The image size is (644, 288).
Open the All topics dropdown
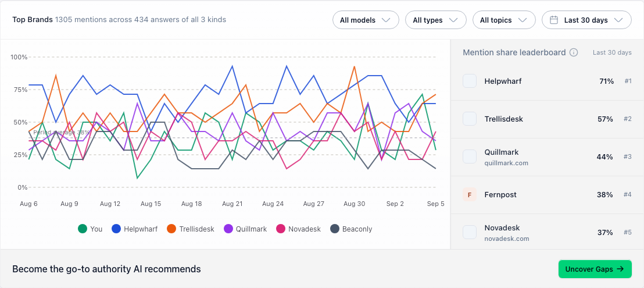pyautogui.click(x=504, y=20)
